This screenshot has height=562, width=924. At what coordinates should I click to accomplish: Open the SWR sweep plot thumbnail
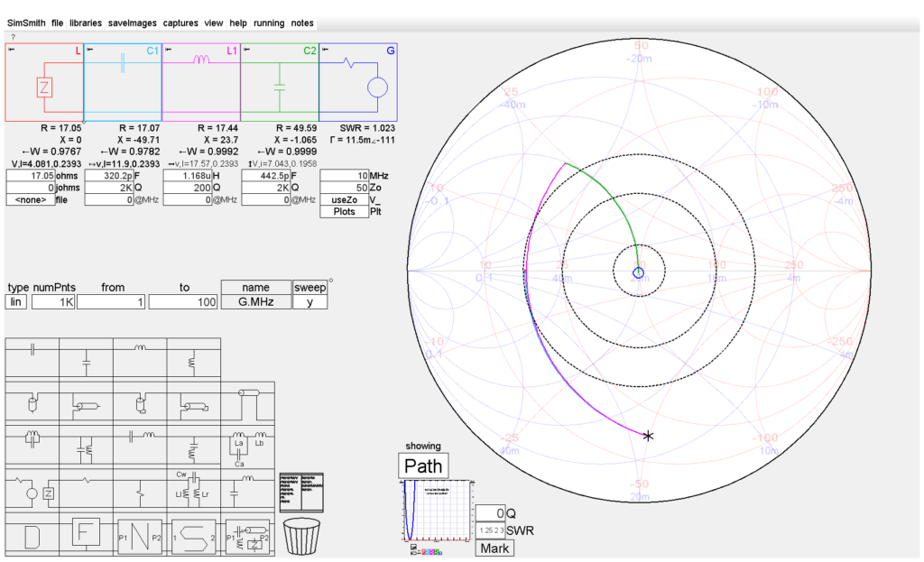tap(437, 511)
